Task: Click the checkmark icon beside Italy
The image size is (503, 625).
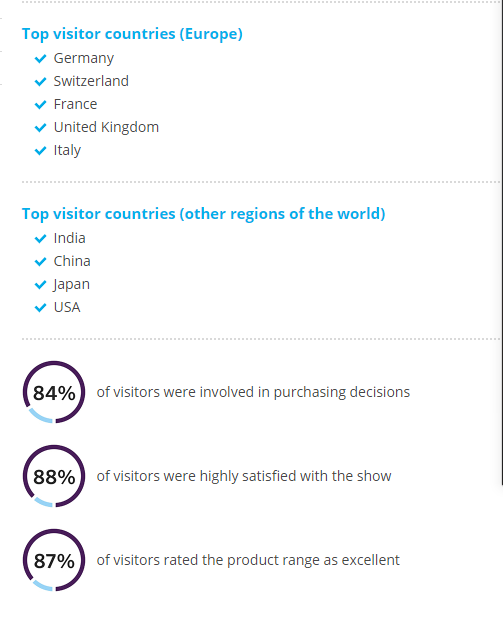Action: coord(41,151)
